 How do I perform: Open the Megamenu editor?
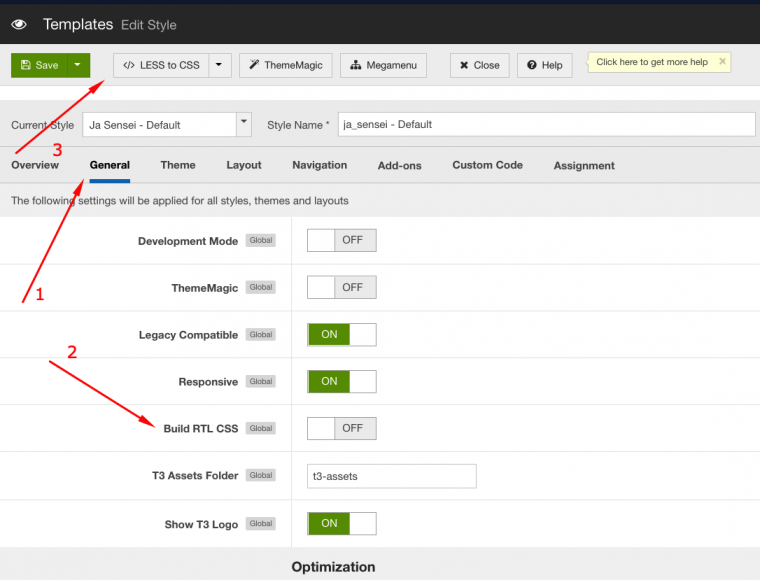pos(384,65)
